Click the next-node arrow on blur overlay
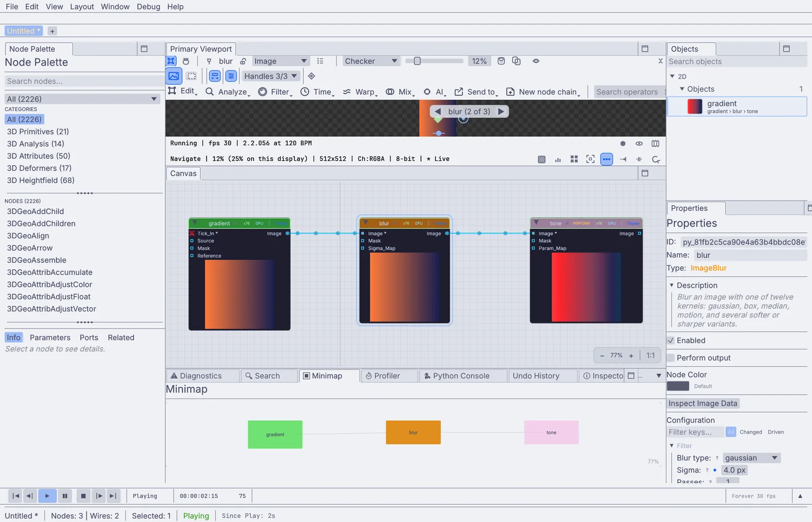Viewport: 812px width, 522px height. click(x=501, y=112)
